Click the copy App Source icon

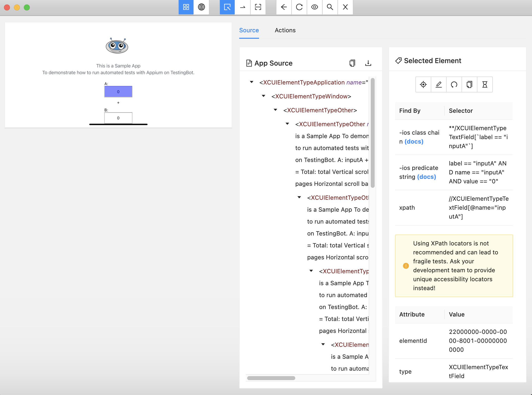352,64
